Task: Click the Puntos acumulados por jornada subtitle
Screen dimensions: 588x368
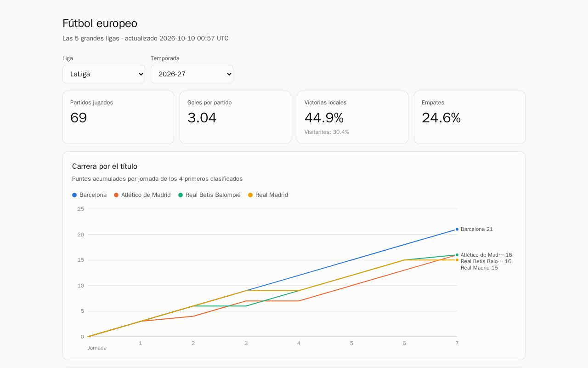Action: [157, 179]
